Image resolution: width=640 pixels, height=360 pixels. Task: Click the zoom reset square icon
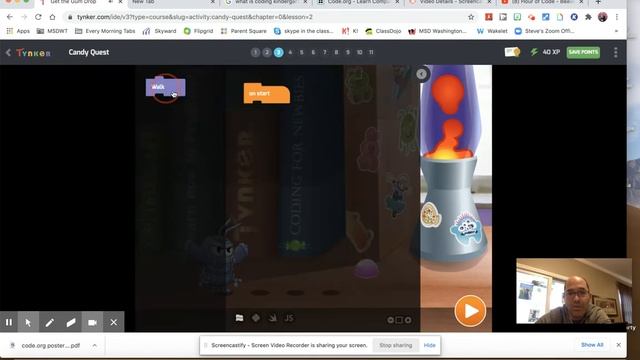click(x=399, y=320)
